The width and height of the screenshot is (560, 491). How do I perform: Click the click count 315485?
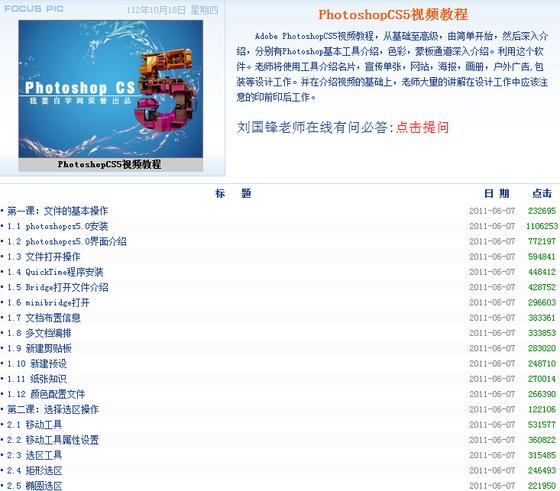click(542, 455)
